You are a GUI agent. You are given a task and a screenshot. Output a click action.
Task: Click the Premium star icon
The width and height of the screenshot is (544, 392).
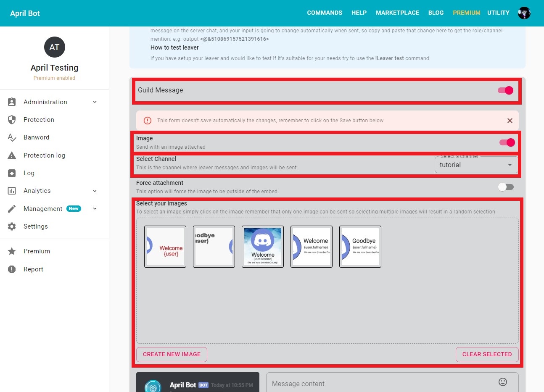tap(12, 251)
